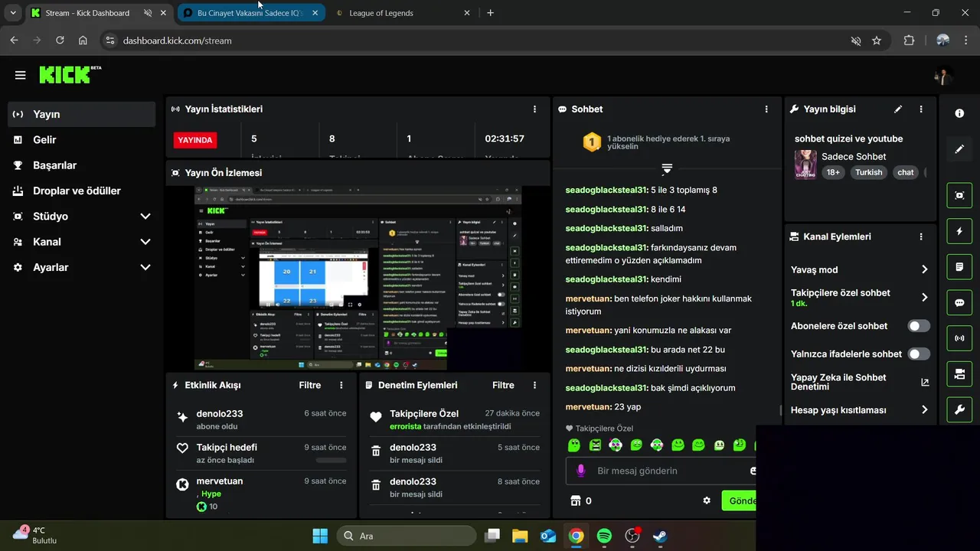Open a new browser tab
The width and height of the screenshot is (980, 551).
[491, 13]
